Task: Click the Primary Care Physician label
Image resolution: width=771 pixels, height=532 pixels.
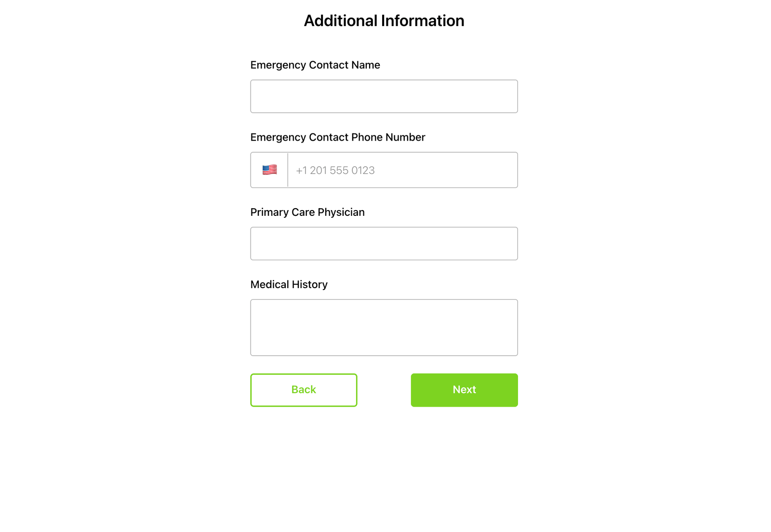Action: 307,212
